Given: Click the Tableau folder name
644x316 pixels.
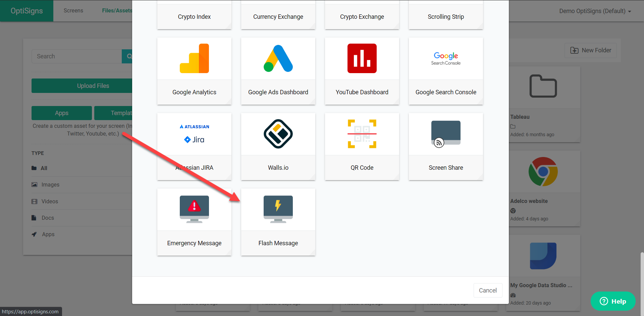Looking at the screenshot, I should click(x=520, y=117).
